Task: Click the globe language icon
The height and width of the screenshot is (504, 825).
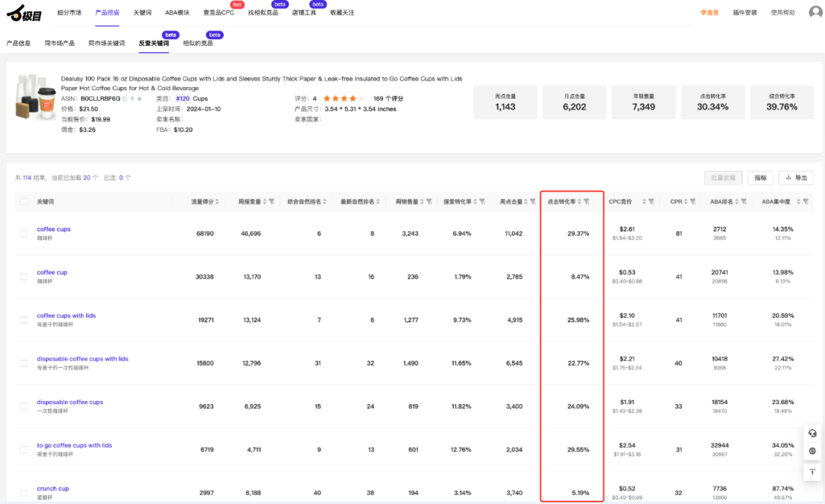Action: pyautogui.click(x=812, y=451)
